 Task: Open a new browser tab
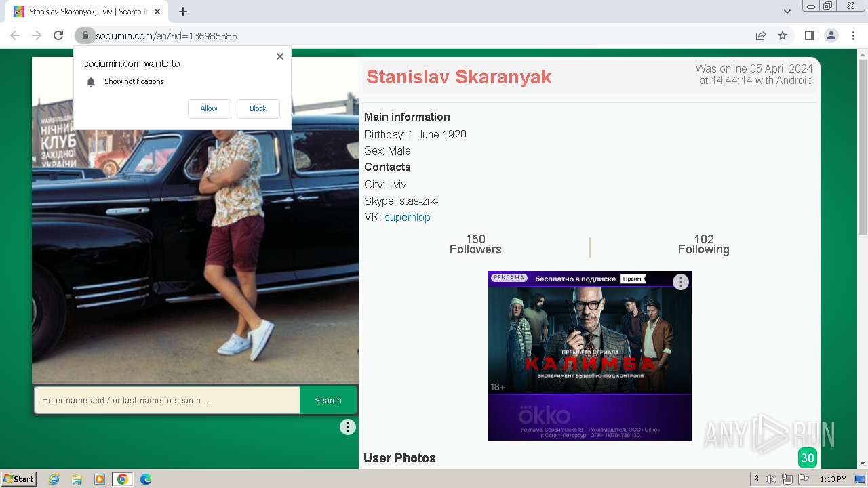(x=183, y=12)
